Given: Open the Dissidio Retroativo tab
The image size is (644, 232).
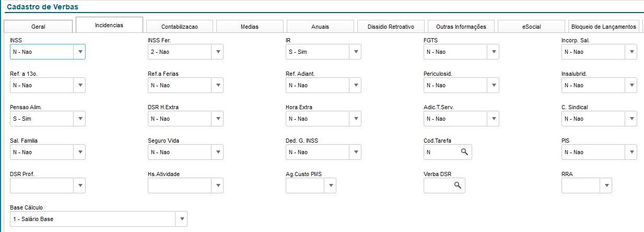Looking at the screenshot, I should pyautogui.click(x=391, y=27).
